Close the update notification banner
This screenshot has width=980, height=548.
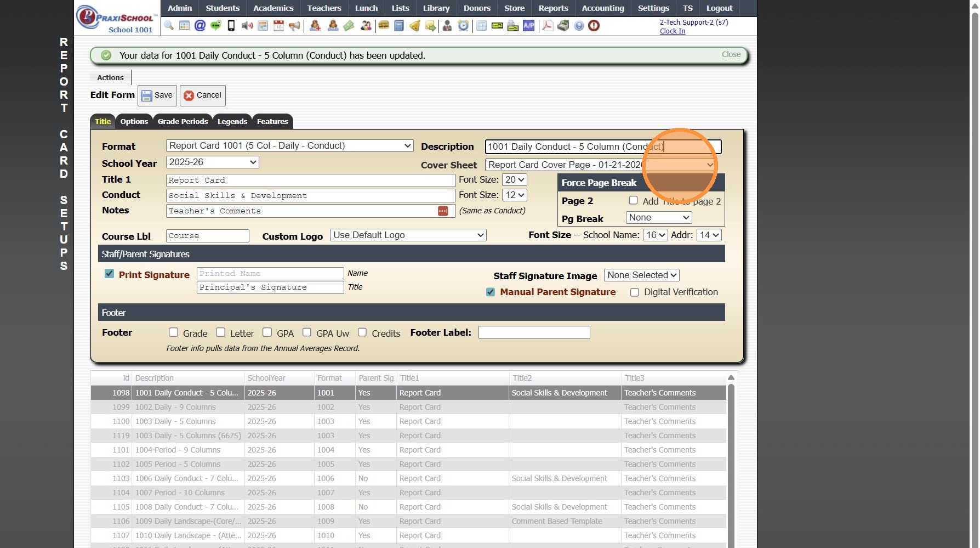[731, 55]
